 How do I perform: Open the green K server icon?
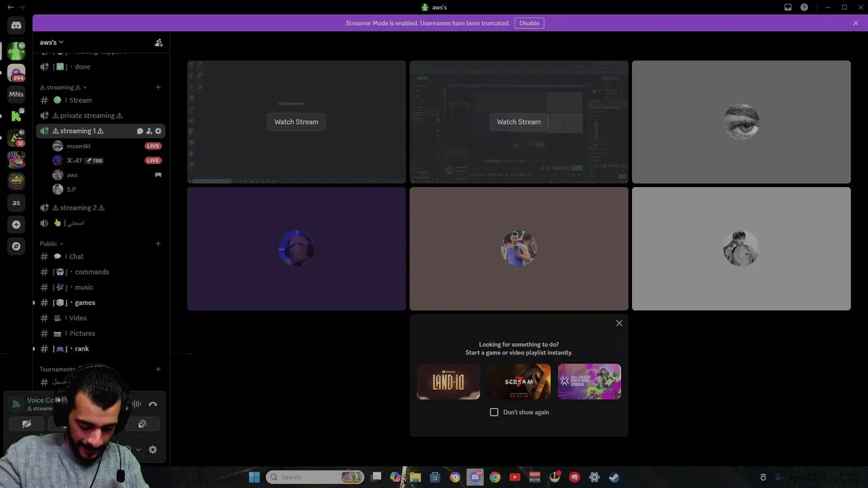[16, 116]
